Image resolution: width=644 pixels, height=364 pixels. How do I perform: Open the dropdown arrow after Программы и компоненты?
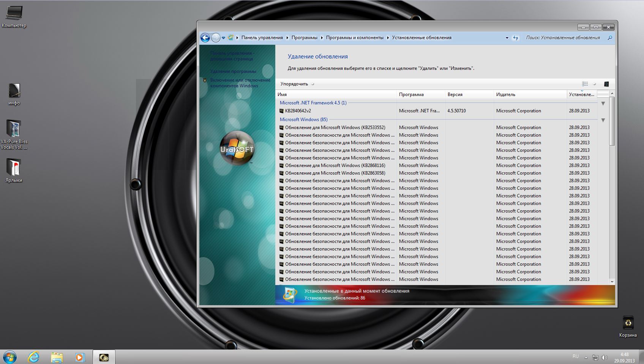click(388, 38)
